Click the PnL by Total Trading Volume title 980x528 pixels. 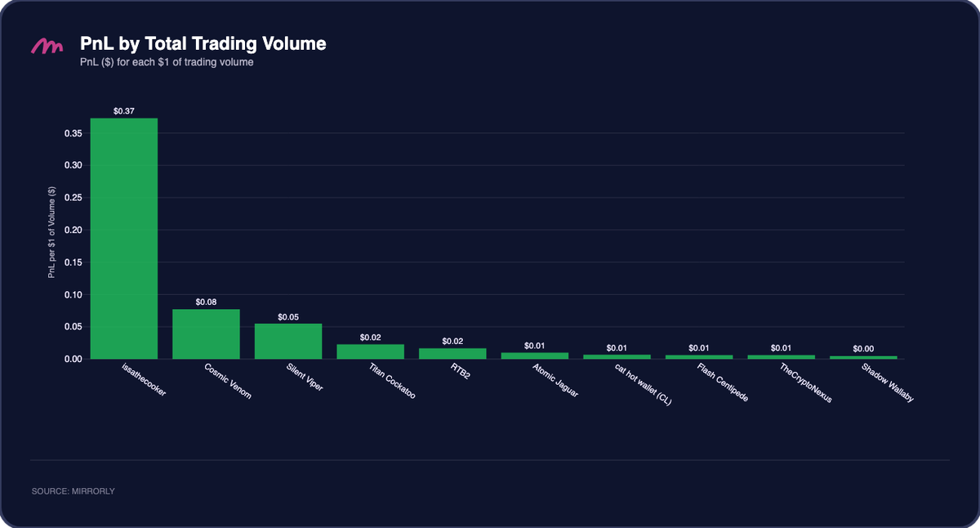(203, 44)
